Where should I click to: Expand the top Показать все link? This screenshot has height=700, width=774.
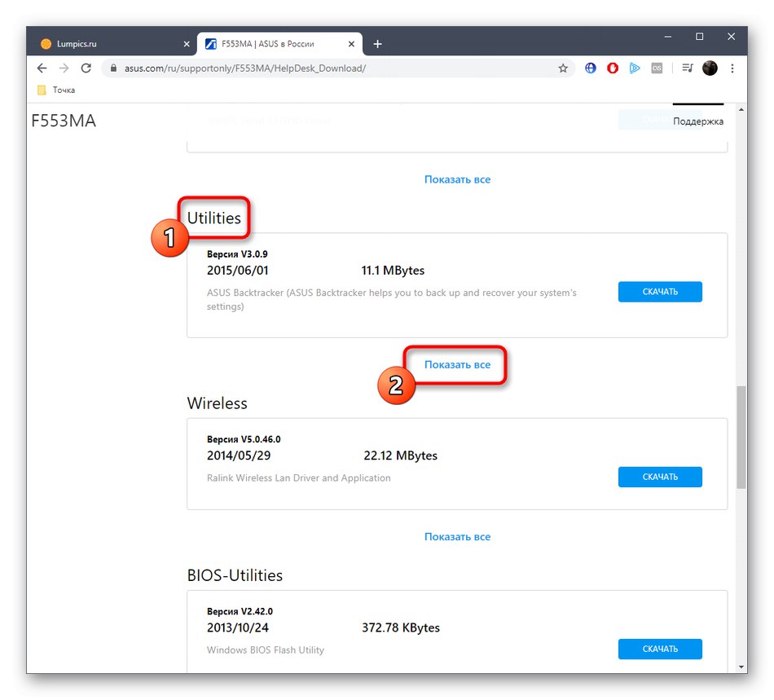click(x=457, y=178)
